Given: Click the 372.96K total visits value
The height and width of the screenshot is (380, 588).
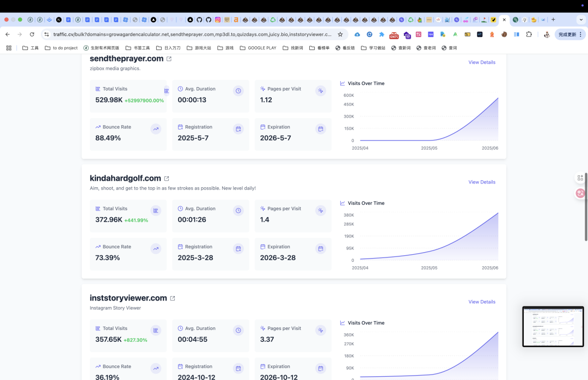Looking at the screenshot, I should click(109, 219).
